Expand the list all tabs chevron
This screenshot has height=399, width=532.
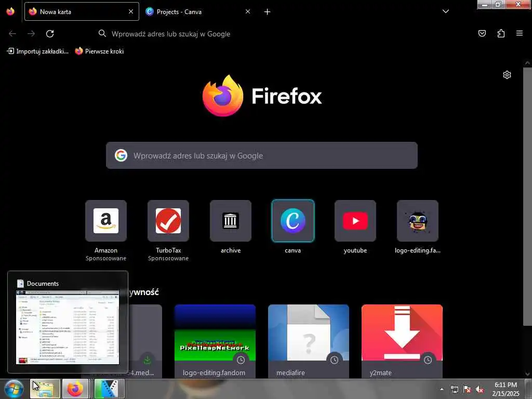pyautogui.click(x=446, y=11)
